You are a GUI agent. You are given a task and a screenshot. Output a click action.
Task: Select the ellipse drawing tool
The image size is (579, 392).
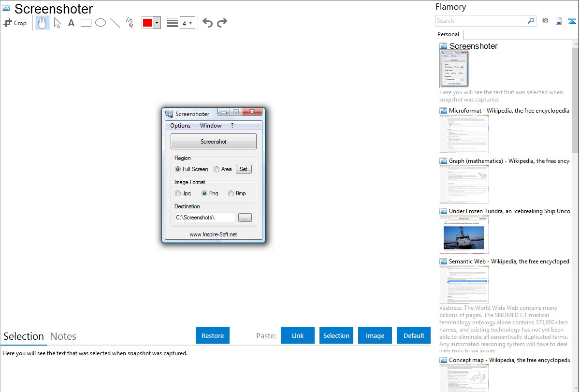[101, 23]
